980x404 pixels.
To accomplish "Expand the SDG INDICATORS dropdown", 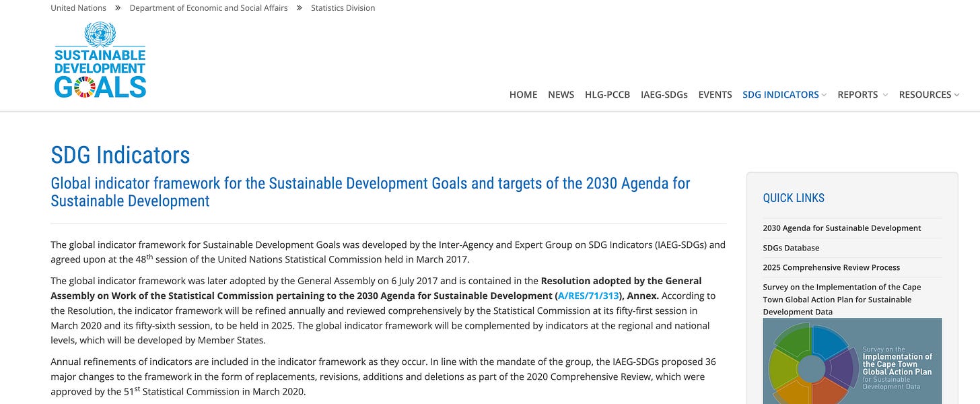I will pyautogui.click(x=784, y=95).
